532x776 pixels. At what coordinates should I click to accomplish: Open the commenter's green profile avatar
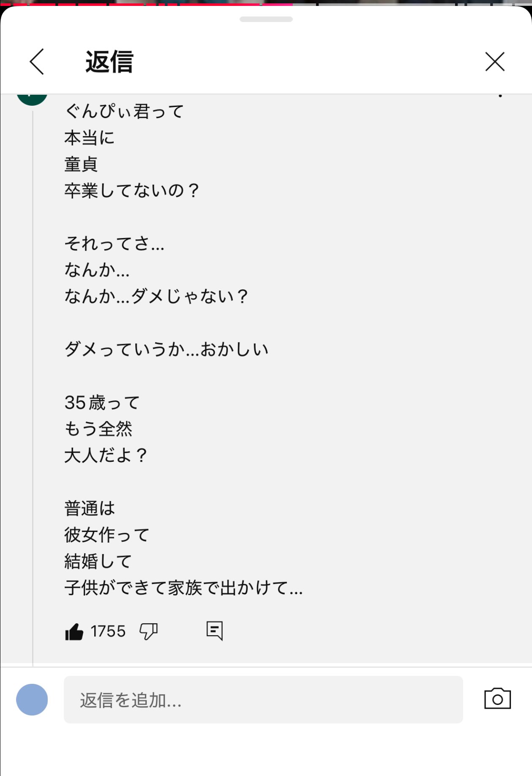pos(32,99)
